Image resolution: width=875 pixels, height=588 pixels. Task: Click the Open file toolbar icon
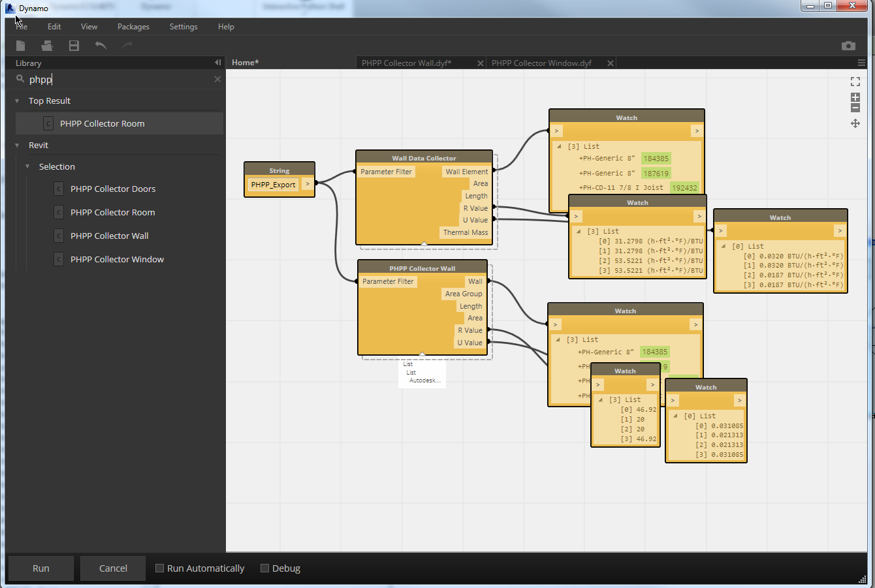click(47, 45)
